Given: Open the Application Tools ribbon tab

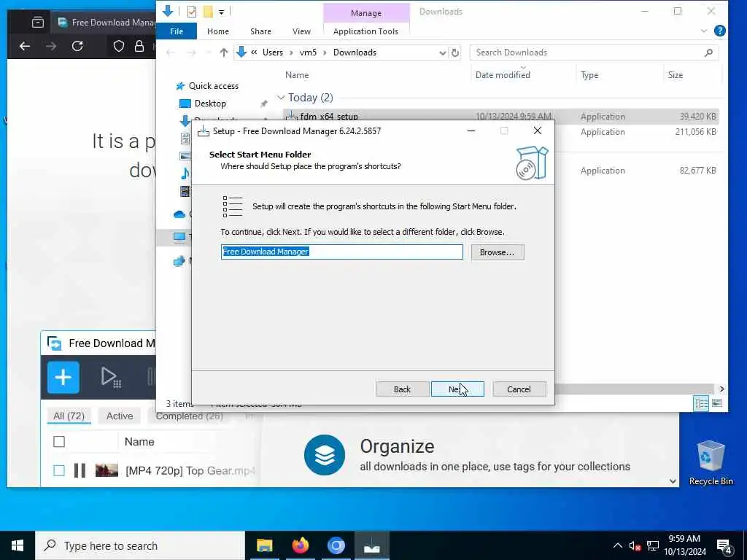Looking at the screenshot, I should point(365,31).
